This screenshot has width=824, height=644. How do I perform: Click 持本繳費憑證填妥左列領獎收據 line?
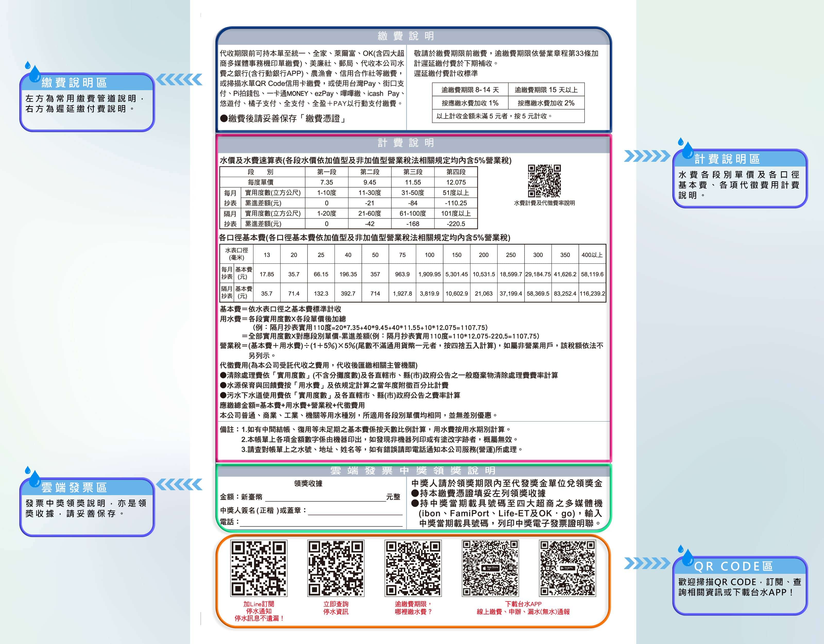pos(478,493)
